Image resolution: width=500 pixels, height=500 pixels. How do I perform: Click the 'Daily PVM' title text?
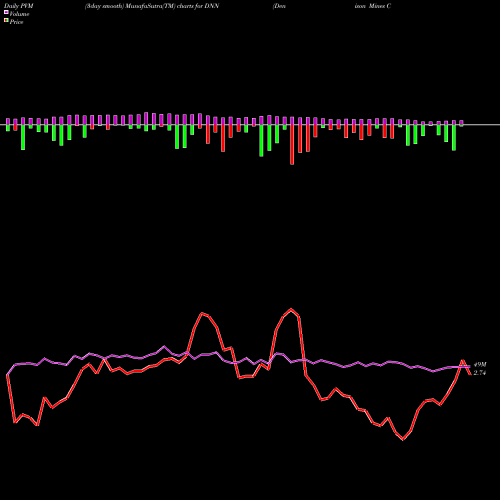coord(19,6)
